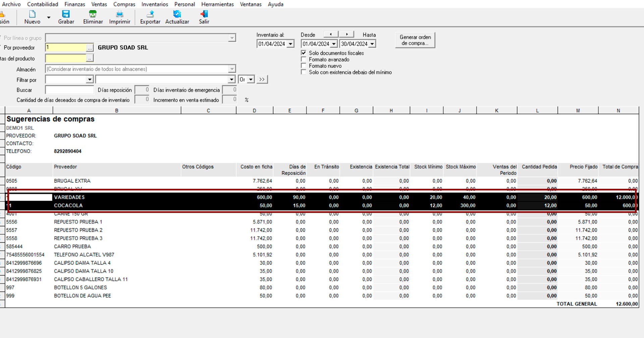
Task: Refresh using the Actualizar icon
Action: pyautogui.click(x=177, y=14)
